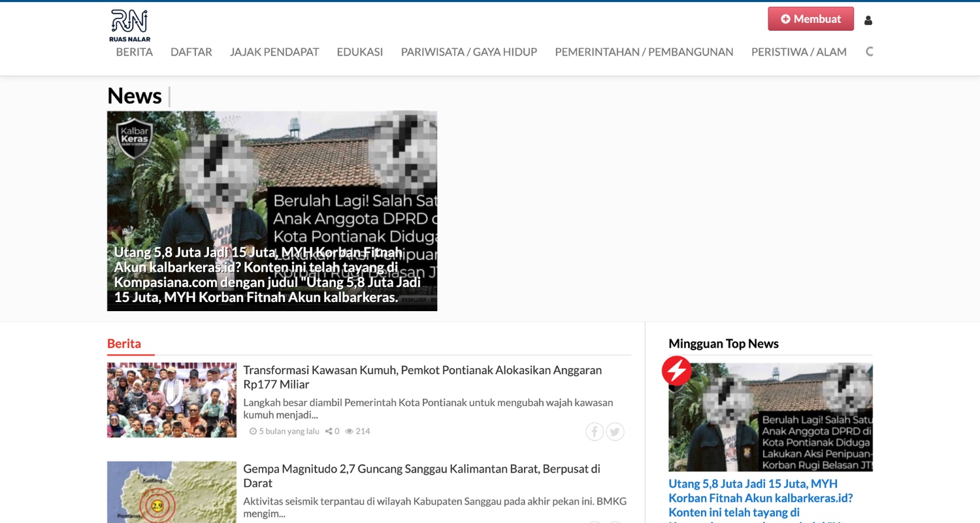Click the earthquake map thumbnail
The width and height of the screenshot is (980, 523).
172,492
